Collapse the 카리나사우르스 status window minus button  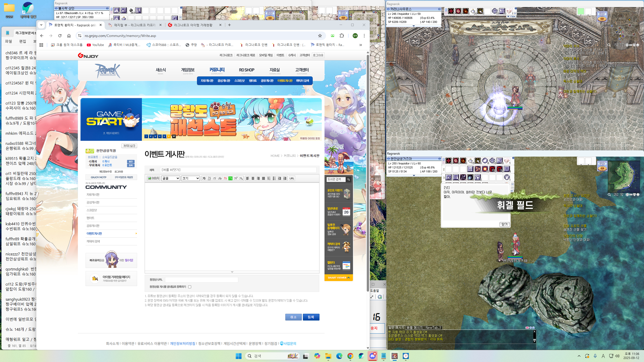click(x=439, y=9)
